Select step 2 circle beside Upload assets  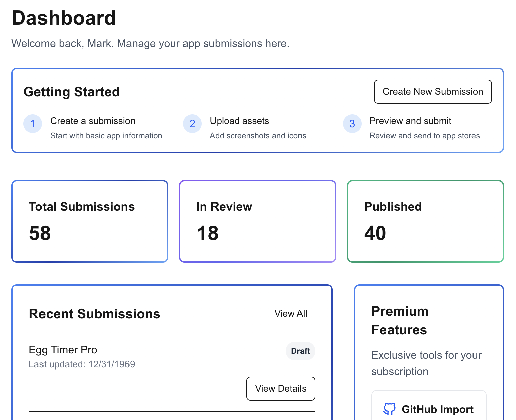coord(192,124)
